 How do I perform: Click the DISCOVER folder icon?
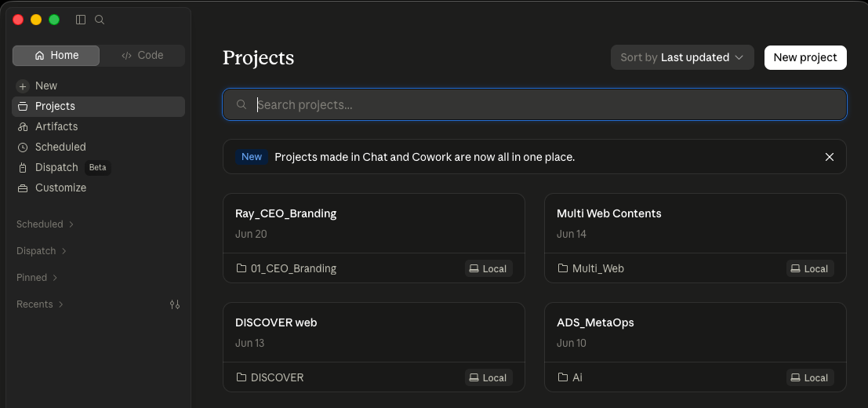pyautogui.click(x=242, y=377)
